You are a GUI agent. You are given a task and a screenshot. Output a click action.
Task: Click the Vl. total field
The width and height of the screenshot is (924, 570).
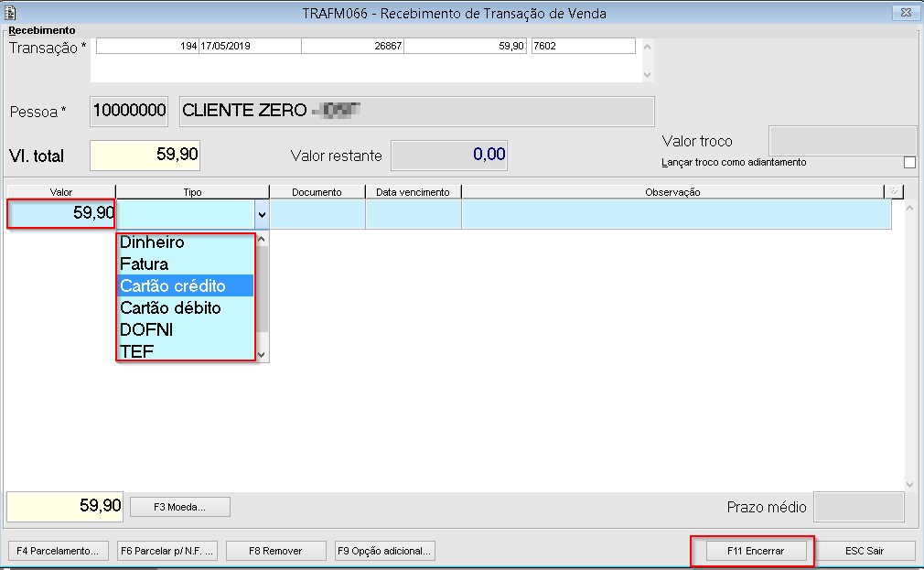point(145,156)
